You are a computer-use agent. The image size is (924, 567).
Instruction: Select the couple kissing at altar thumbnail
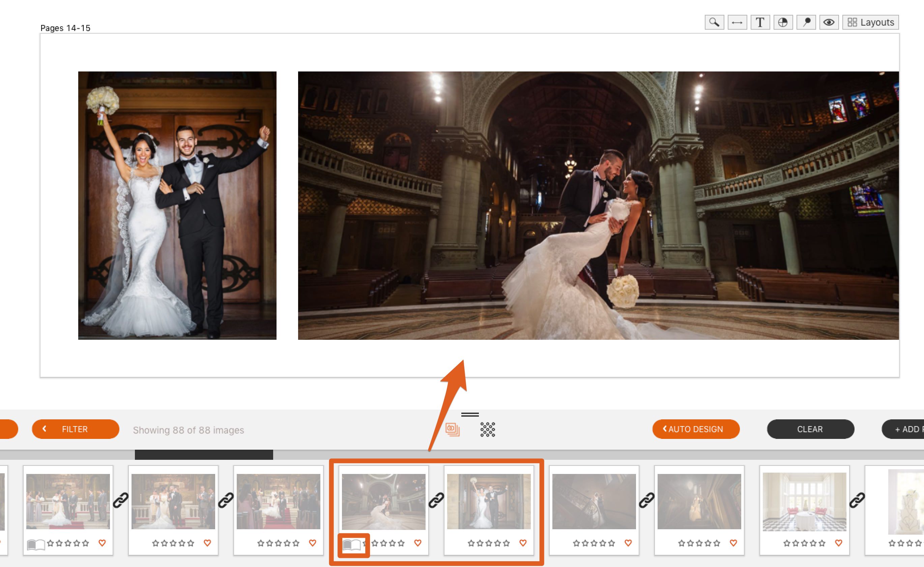(x=173, y=501)
